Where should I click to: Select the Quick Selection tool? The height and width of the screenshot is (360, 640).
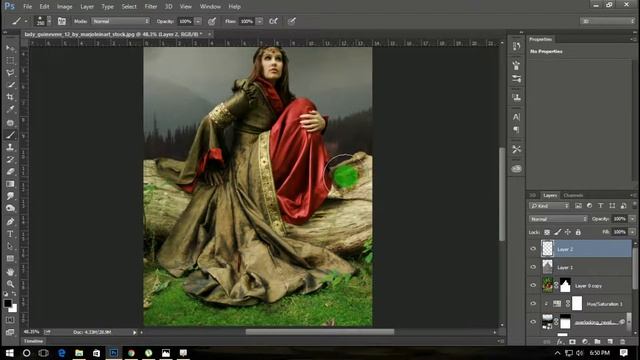(x=10, y=85)
